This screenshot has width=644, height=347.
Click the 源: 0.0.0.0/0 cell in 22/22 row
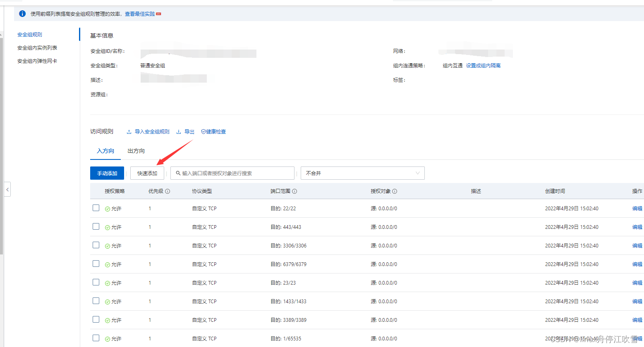tap(384, 209)
